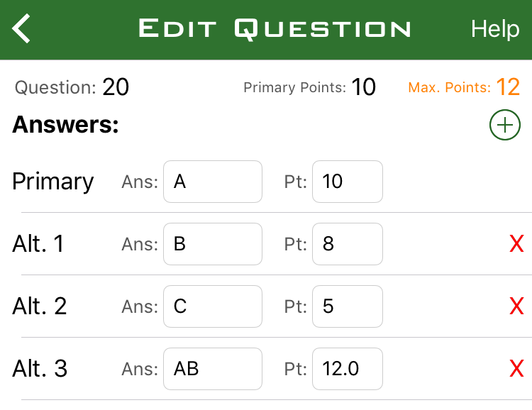The image size is (532, 410).
Task: Add a new answer with plus icon
Action: [x=504, y=126]
